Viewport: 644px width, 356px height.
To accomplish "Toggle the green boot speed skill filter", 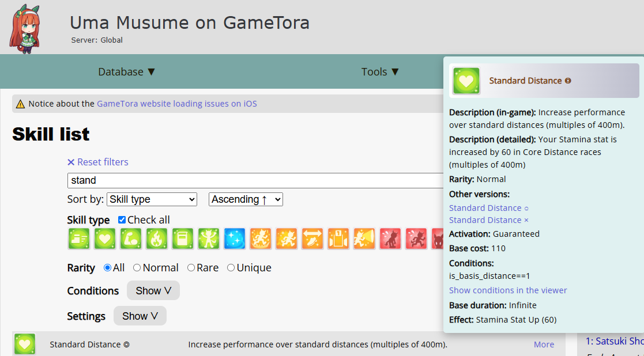I will coord(78,238).
